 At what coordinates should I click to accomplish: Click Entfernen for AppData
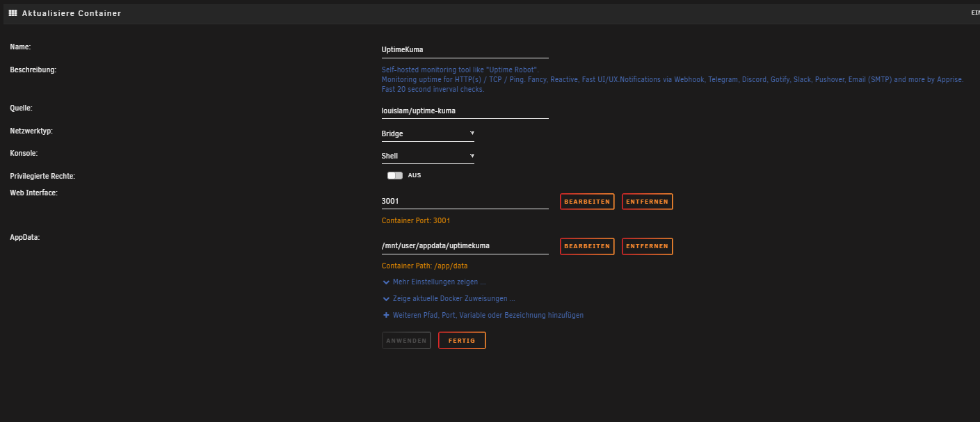click(647, 246)
